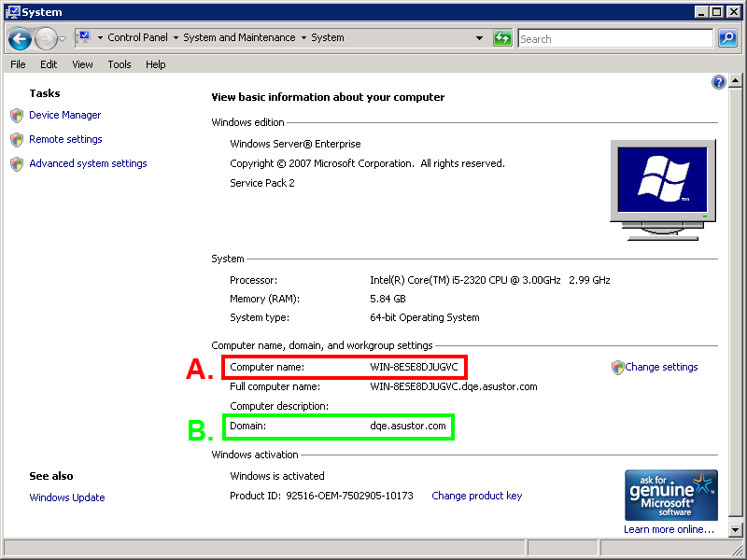Click the magnifier search button

[x=727, y=38]
